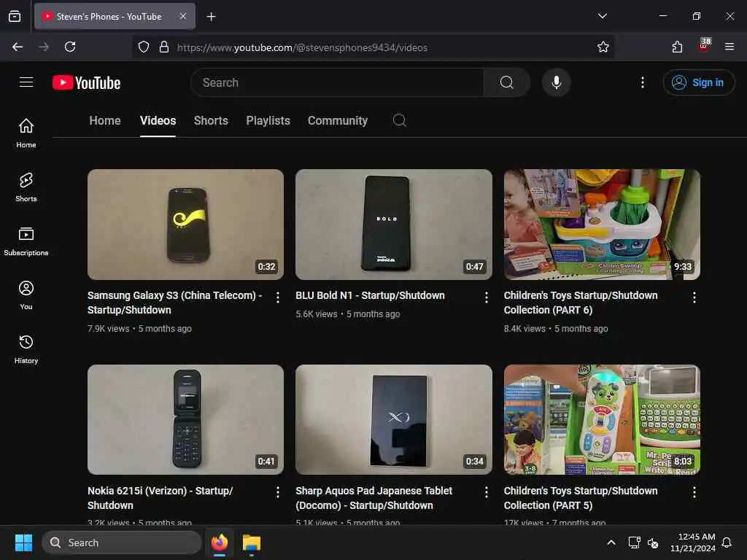747x560 pixels.
Task: Open action menu for Children's Toys PART 6
Action: pyautogui.click(x=694, y=297)
